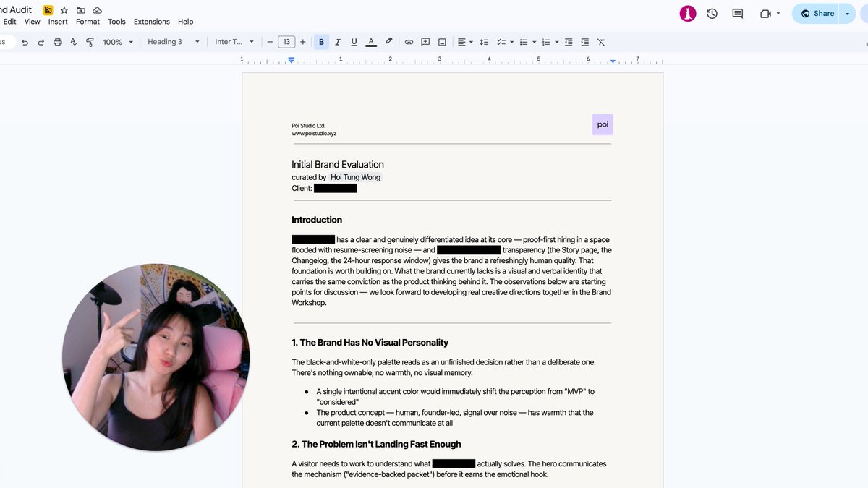Image resolution: width=868 pixels, height=488 pixels.
Task: Open the highlight color pen
Action: point(388,42)
